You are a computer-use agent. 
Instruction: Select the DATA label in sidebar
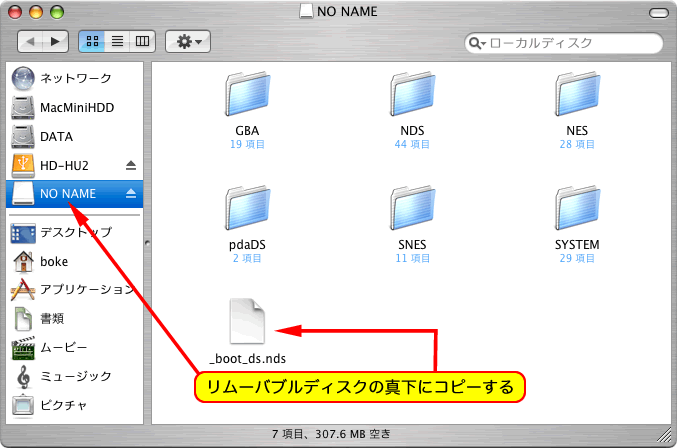(56, 136)
